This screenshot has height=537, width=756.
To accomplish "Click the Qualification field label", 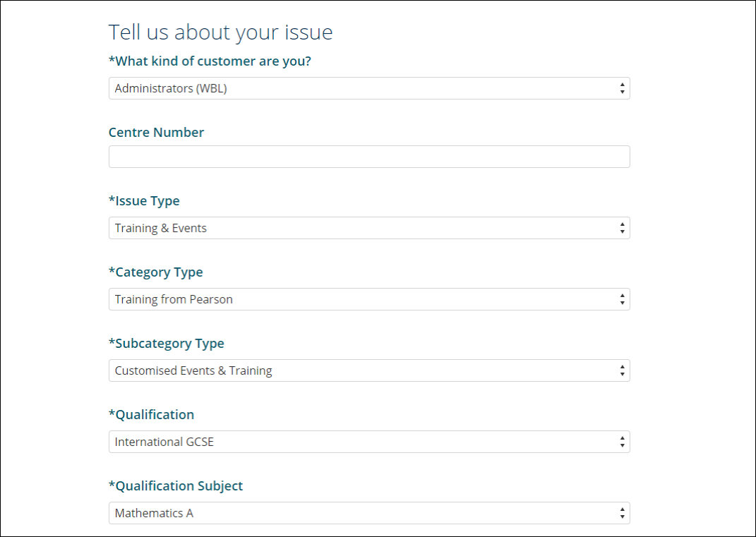I will [x=151, y=414].
